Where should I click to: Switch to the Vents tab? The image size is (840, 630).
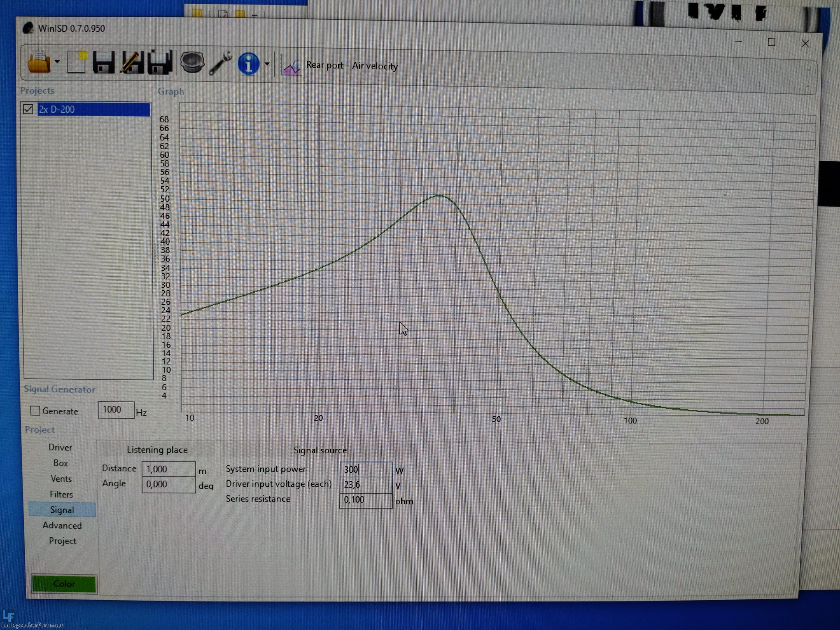(61, 479)
